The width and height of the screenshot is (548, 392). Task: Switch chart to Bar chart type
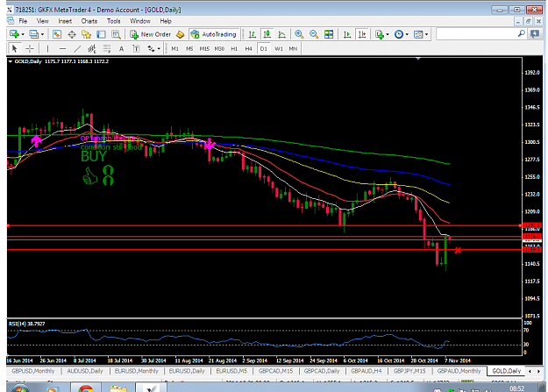pyautogui.click(x=252, y=34)
